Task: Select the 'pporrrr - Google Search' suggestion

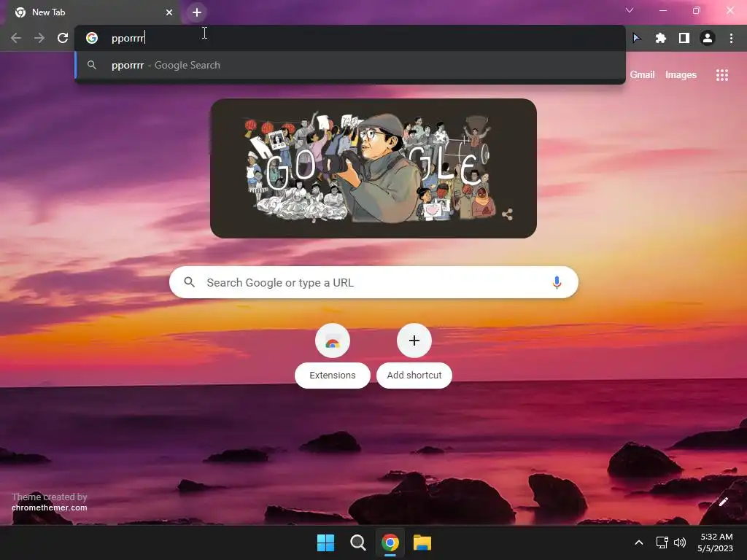Action: click(349, 65)
